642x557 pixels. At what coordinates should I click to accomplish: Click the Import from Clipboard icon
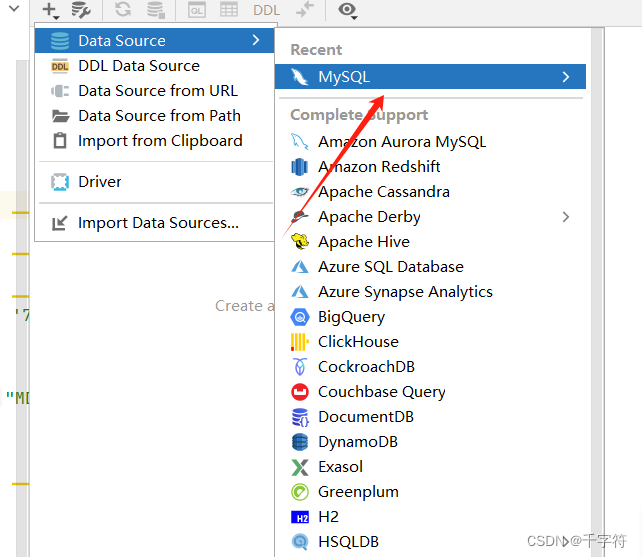(x=60, y=140)
